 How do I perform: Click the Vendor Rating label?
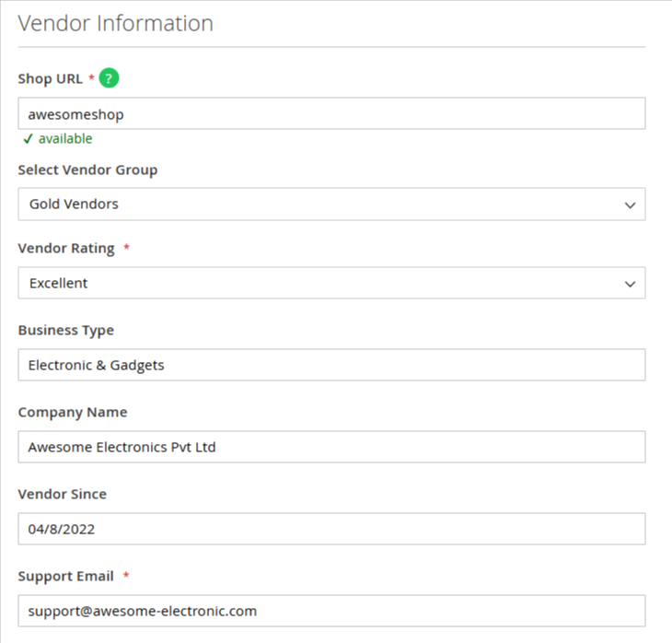66,249
